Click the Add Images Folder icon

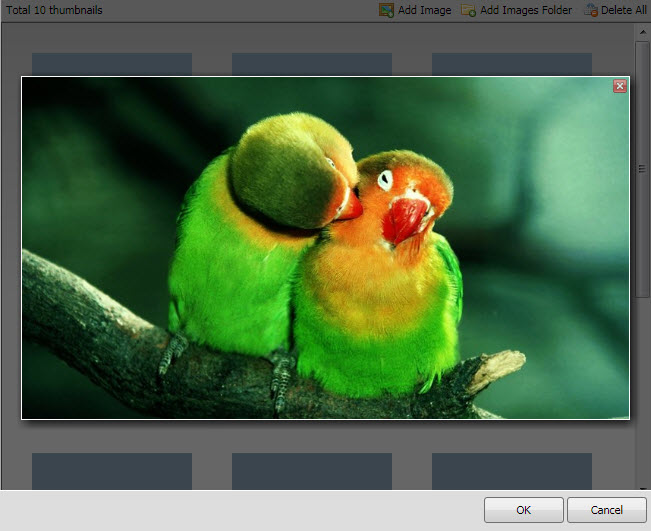point(468,10)
